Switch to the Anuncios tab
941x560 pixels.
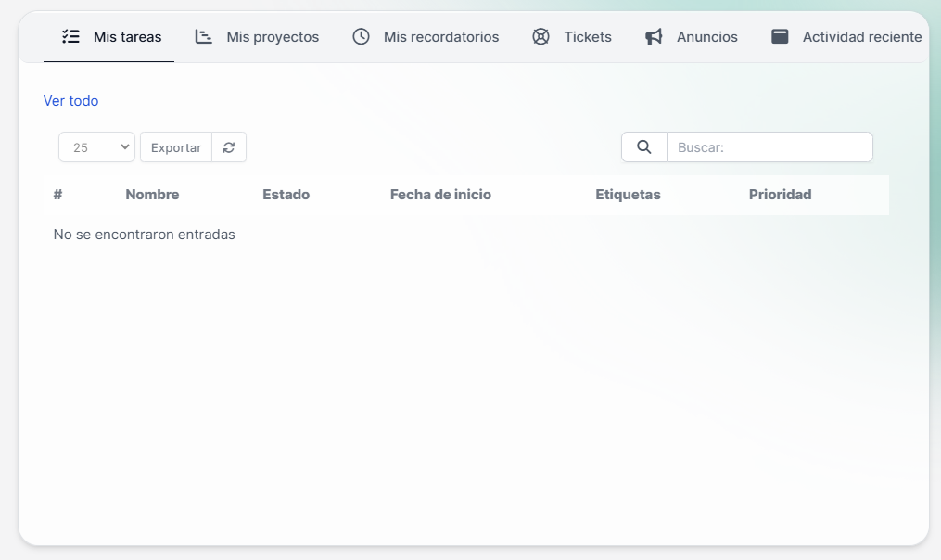click(x=707, y=36)
